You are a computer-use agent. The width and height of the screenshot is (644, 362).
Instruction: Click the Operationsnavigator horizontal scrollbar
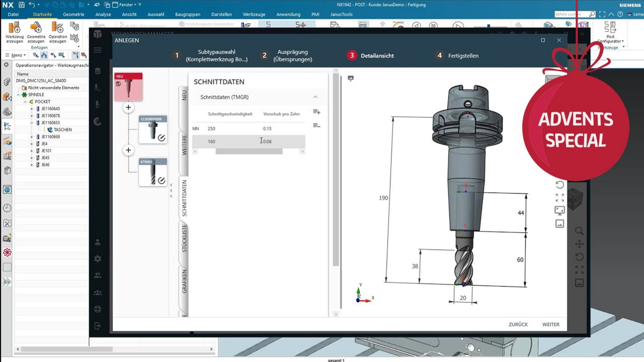coord(67,349)
